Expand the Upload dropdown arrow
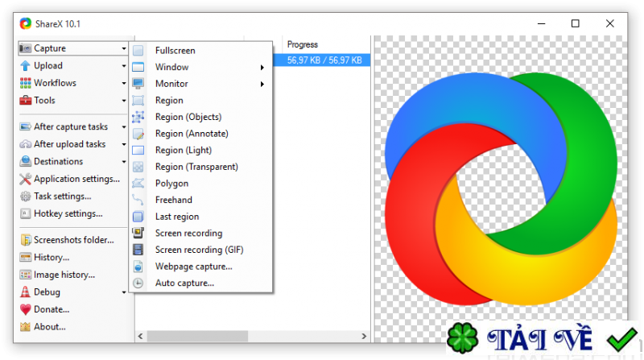Image resolution: width=644 pixels, height=360 pixels. [124, 66]
